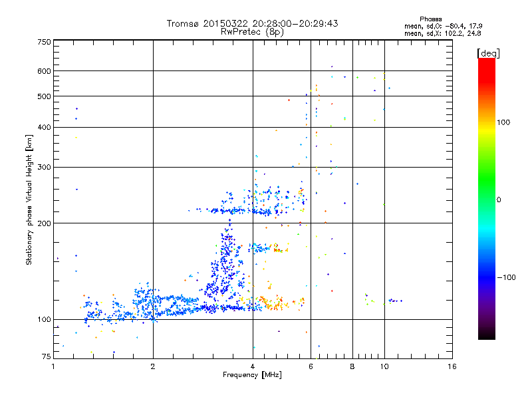Viewport: 532px width, 399px height.
Task: Click the x-axis tick label '2'
Action: pos(153,366)
